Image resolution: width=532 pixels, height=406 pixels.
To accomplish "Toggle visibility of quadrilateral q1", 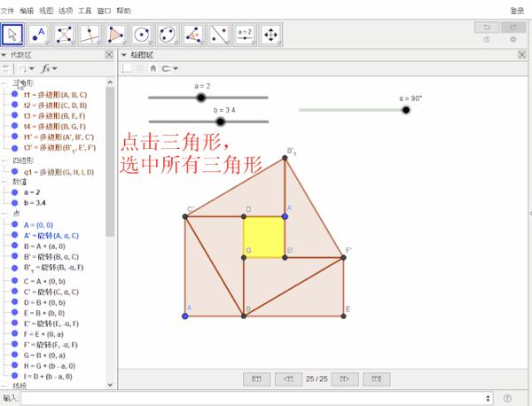I will tap(14, 172).
